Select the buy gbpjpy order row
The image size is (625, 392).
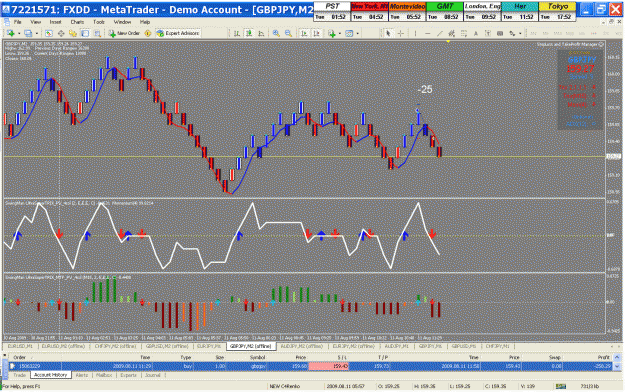(x=311, y=366)
